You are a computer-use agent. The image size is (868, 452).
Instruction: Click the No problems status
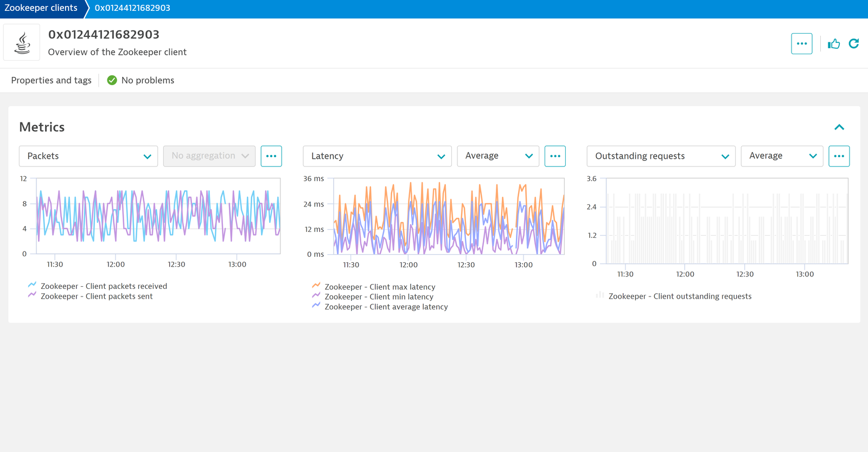141,80
